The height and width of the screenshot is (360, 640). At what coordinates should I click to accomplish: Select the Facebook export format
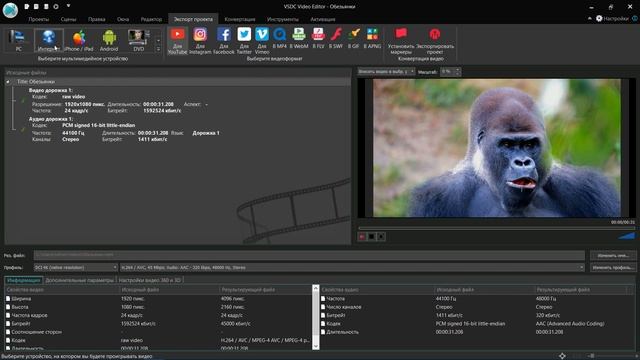point(224,41)
